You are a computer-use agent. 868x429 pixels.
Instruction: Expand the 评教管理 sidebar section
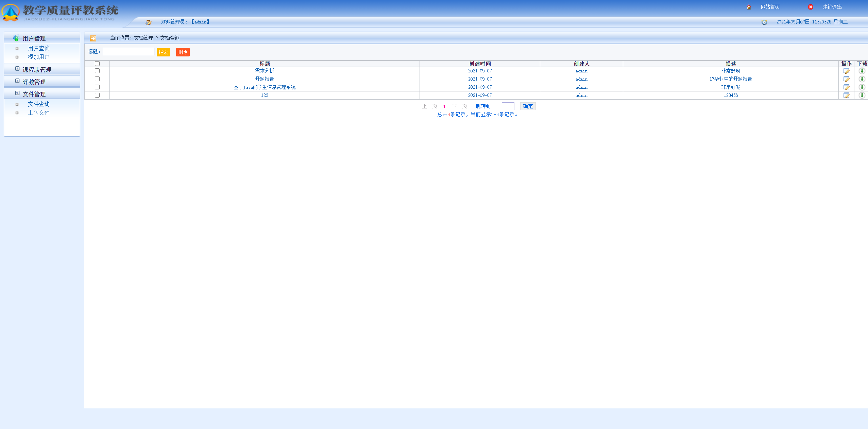(34, 82)
